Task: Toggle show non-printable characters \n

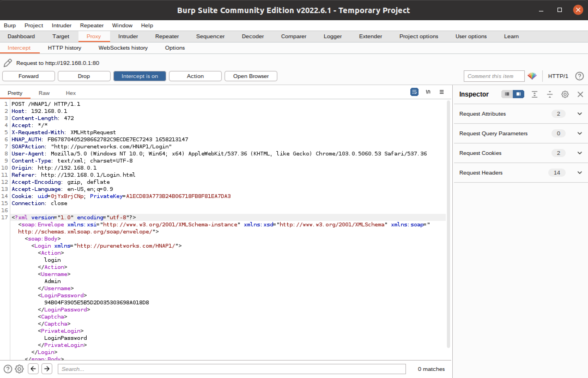Action: coord(428,92)
